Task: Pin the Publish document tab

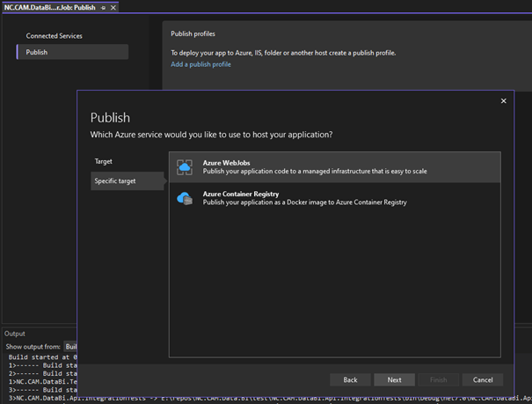Action: coord(103,7)
